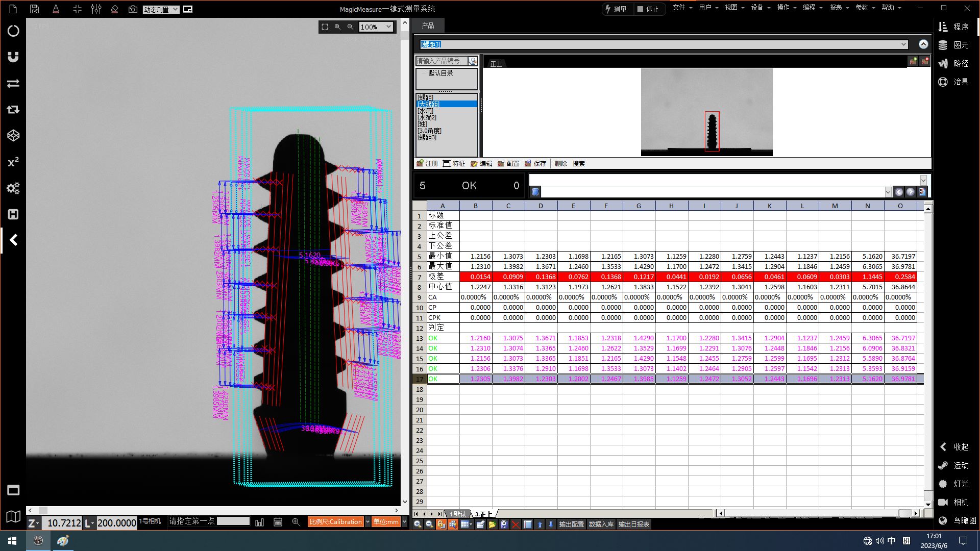Click the floppy save icon in left sidebar
The width and height of the screenshot is (980, 551).
pos(13,214)
